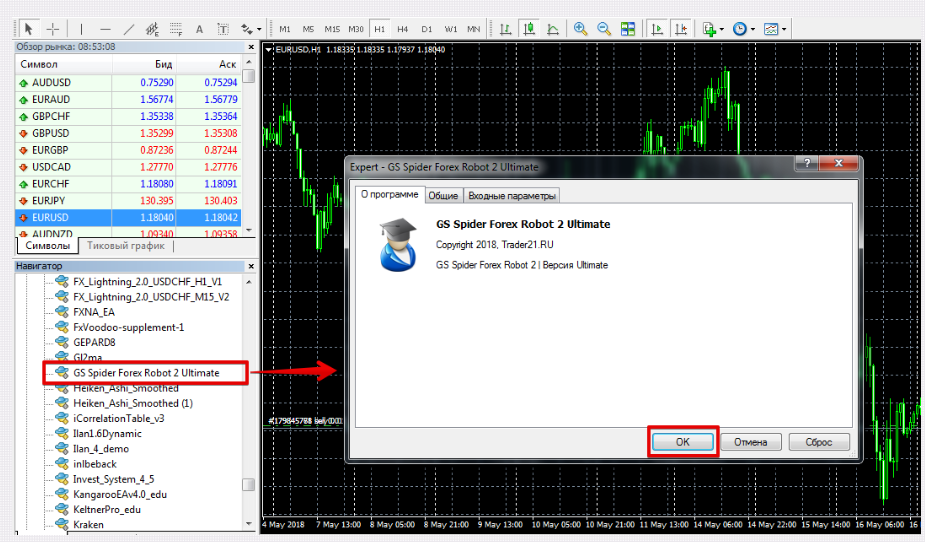Select GS Spider Forex Robot 2 Ultimate expert
The height and width of the screenshot is (542, 925).
[146, 373]
